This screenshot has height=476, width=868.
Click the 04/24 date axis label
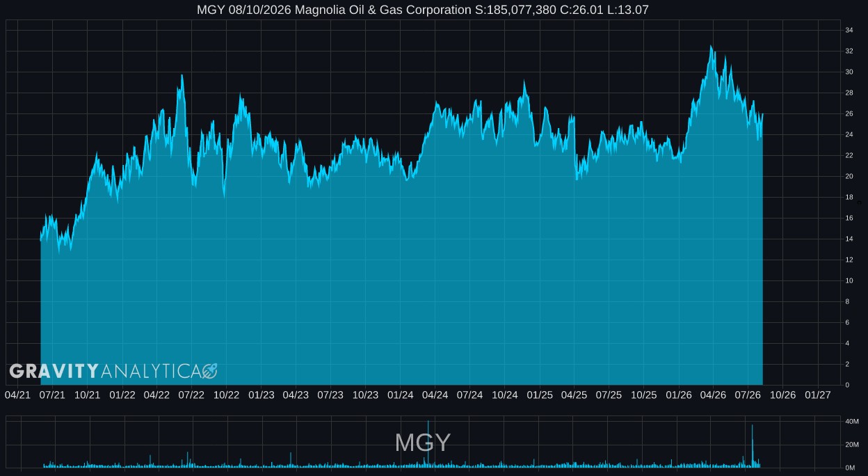tap(435, 395)
